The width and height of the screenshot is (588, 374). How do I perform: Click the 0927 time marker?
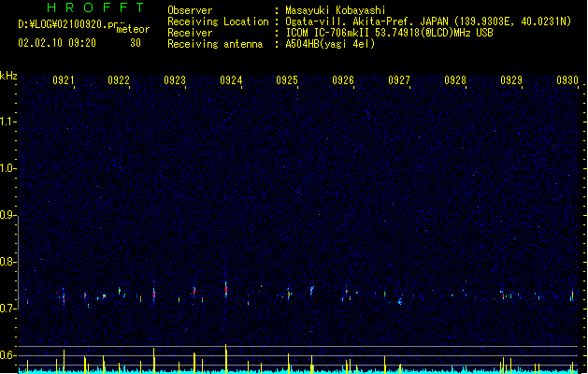[x=399, y=79]
